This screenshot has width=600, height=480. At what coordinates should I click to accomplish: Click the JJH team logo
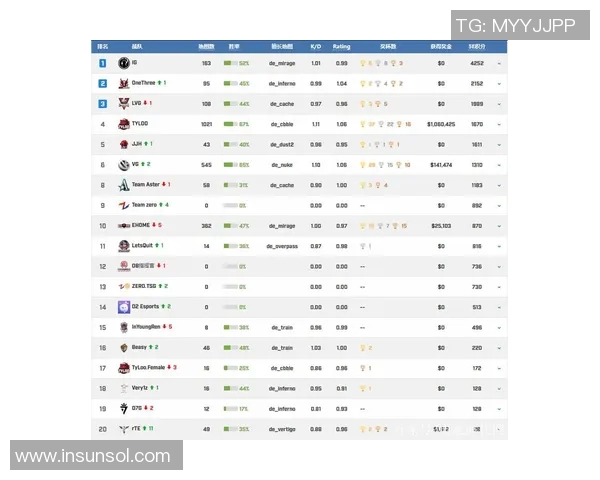[x=124, y=144]
